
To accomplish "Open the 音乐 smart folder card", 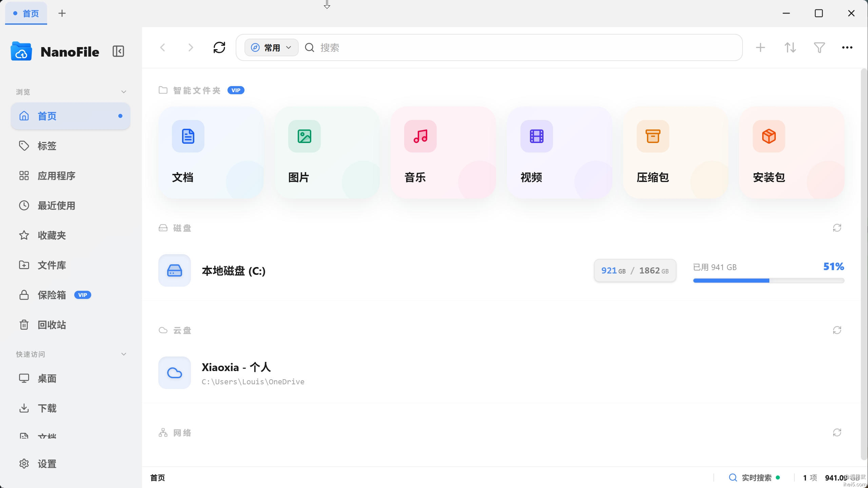I will 443,152.
